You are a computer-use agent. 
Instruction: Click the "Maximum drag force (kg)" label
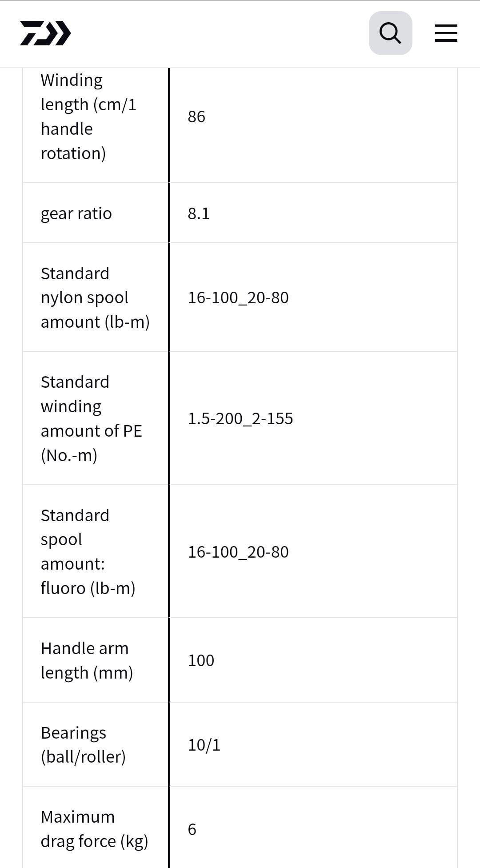94,829
